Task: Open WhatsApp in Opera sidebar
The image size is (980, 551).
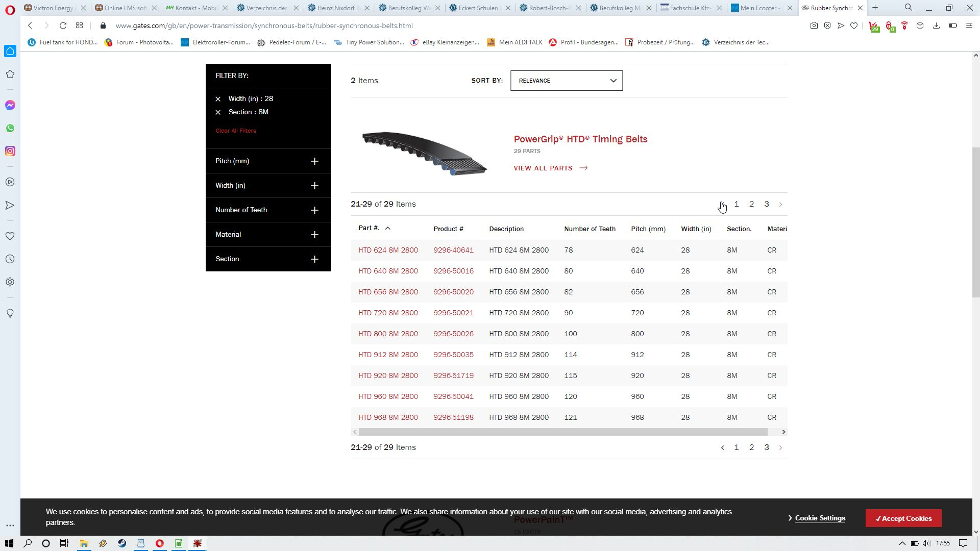Action: (x=10, y=128)
